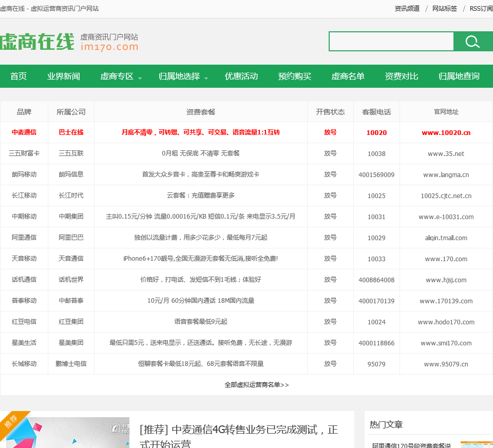Click 中麦通信 brand in red row
This screenshot has height=448, width=493.
pos(24,132)
